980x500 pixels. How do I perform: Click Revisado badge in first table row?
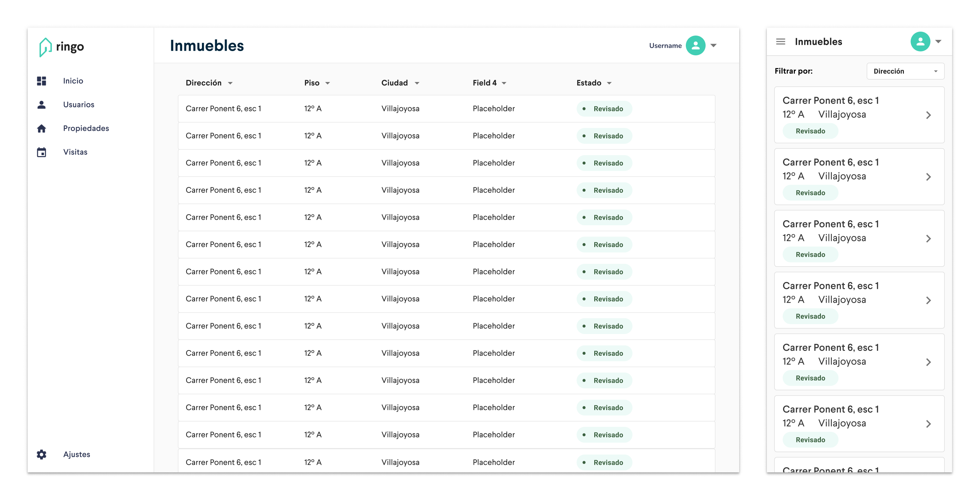[x=604, y=109]
